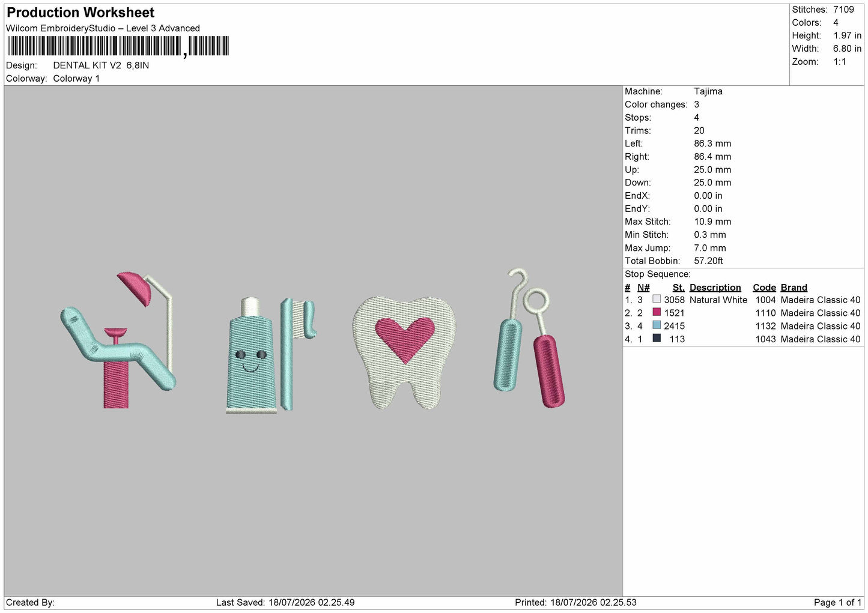The image size is (868, 613).
Task: Click the Max Jump value 7.0 mm
Action: [710, 248]
